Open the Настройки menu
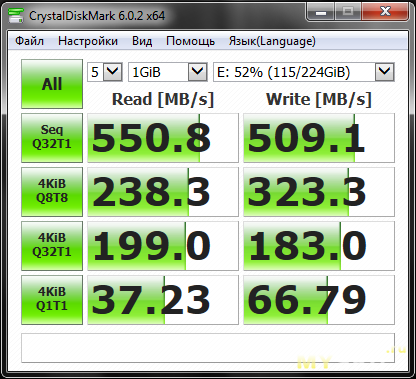Image resolution: width=416 pixels, height=379 pixels. point(88,41)
